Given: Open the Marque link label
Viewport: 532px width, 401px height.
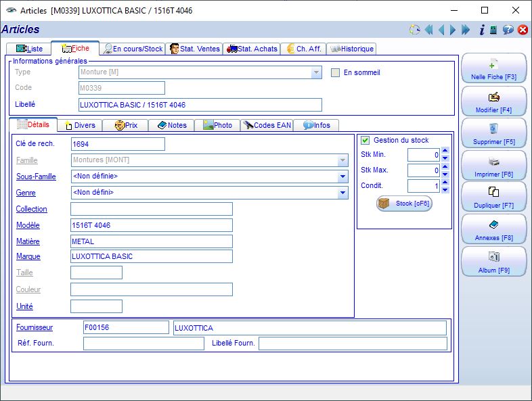Looking at the screenshot, I should click(28, 256).
